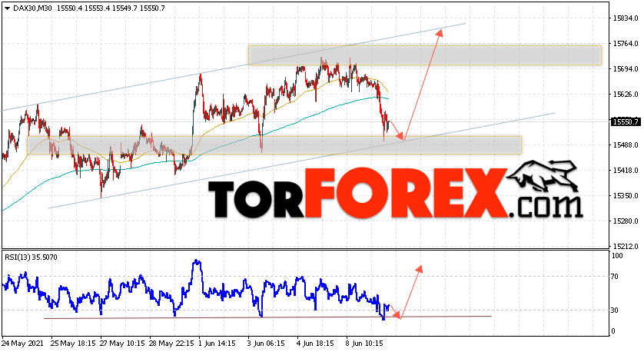Click the 8 Jun 10:15 date label
The image size is (644, 352).
(x=365, y=344)
